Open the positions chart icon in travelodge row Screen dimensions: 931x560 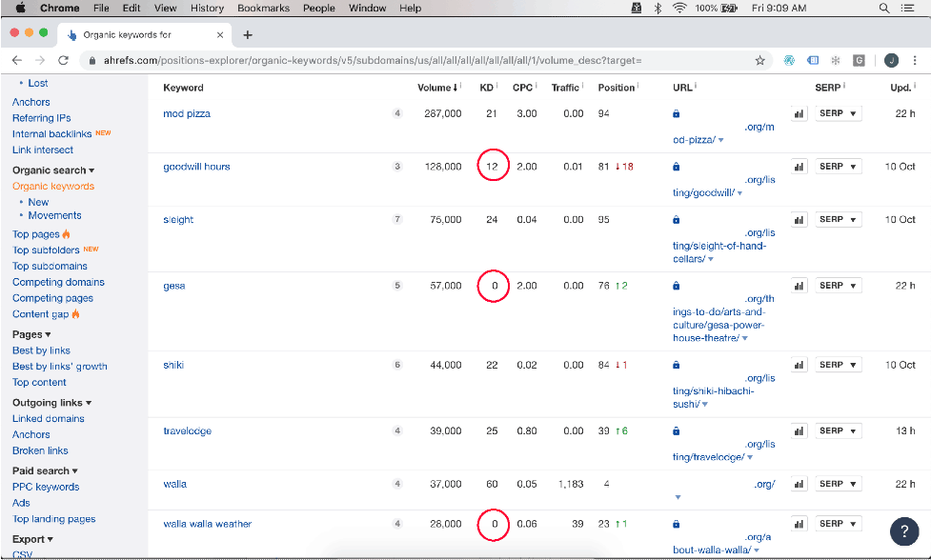799,430
